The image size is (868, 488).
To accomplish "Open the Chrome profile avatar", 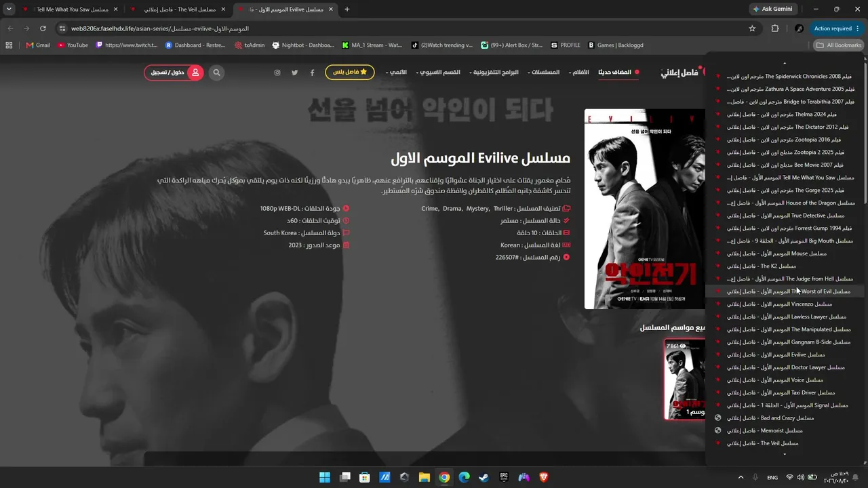I will point(799,28).
